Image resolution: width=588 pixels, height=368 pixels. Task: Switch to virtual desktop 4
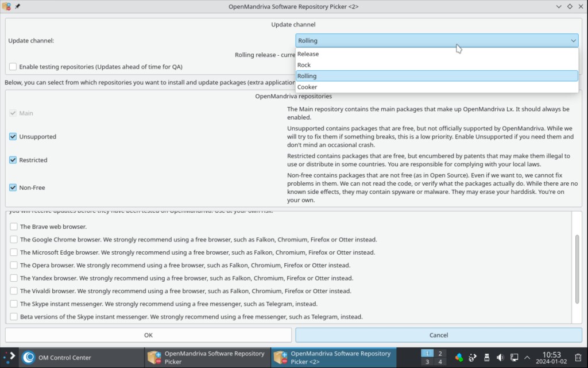440,362
